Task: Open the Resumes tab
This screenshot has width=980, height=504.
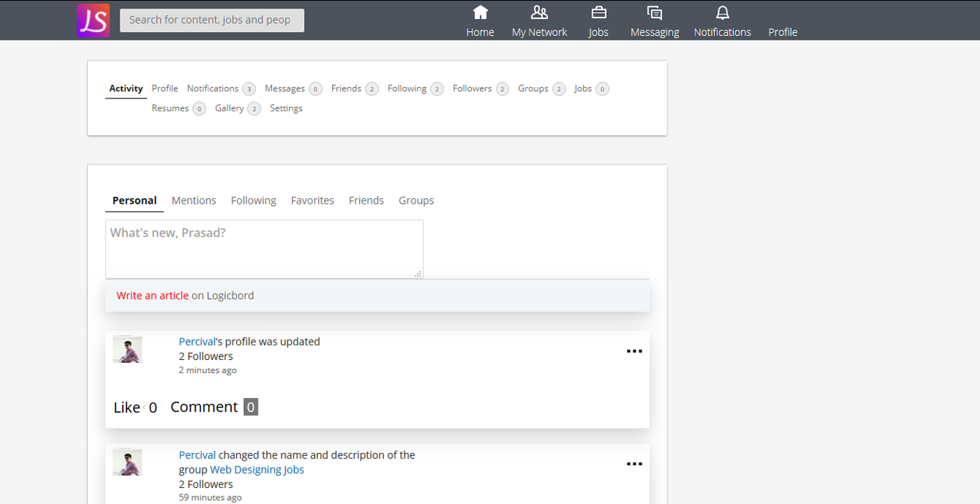Action: (x=178, y=108)
